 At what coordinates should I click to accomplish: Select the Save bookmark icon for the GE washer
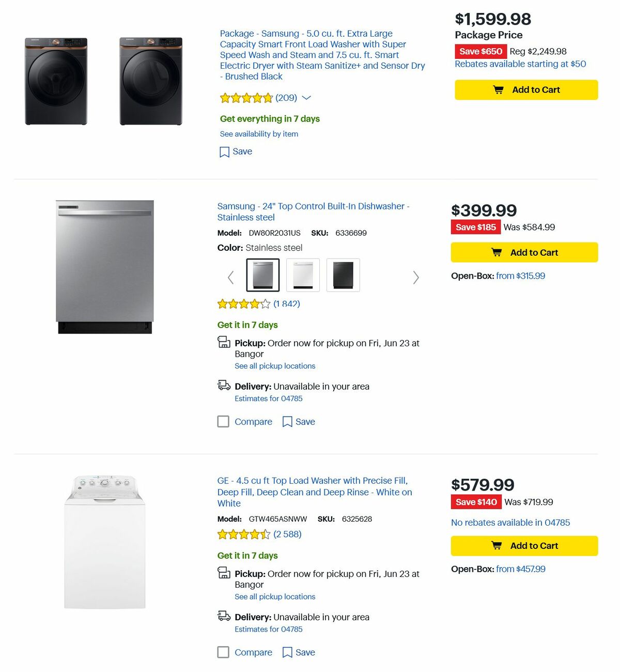coord(288,652)
